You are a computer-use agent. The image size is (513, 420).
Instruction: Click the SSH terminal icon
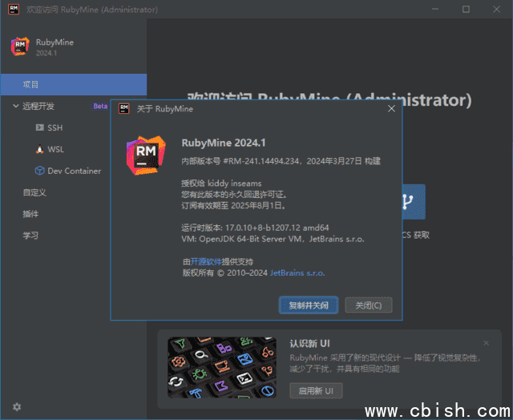pos(39,127)
